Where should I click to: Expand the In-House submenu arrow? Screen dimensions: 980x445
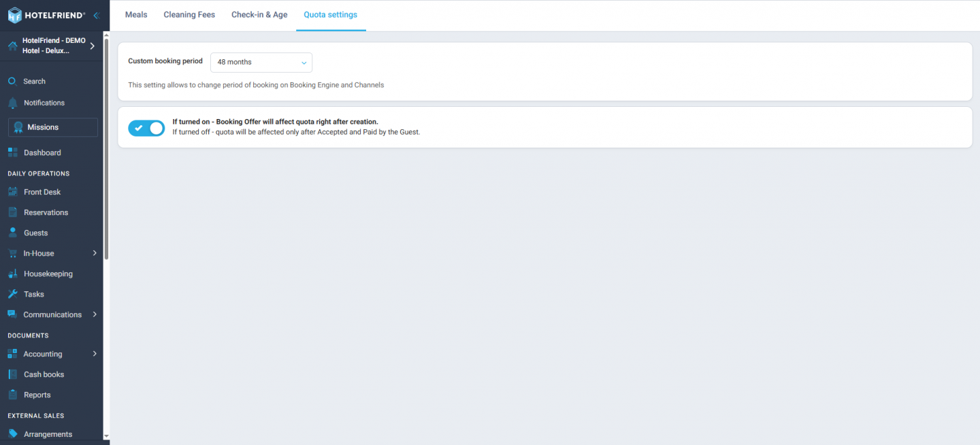point(95,254)
